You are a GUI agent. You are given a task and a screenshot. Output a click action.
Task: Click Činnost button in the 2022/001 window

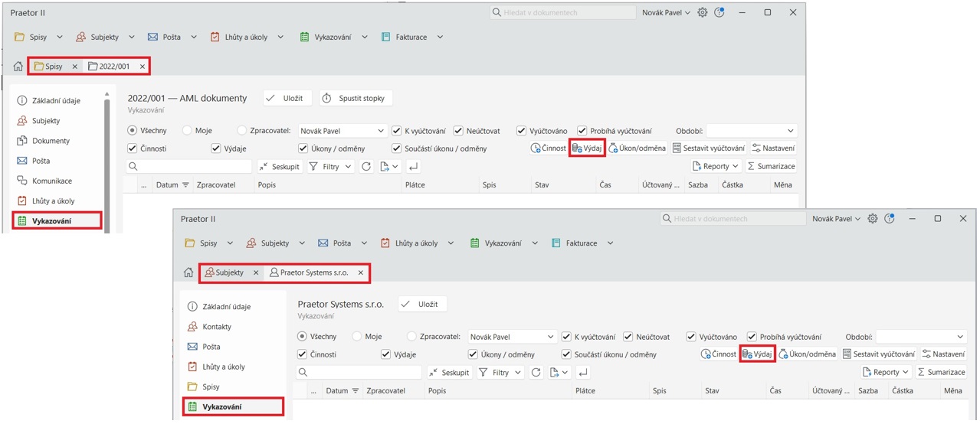[549, 148]
